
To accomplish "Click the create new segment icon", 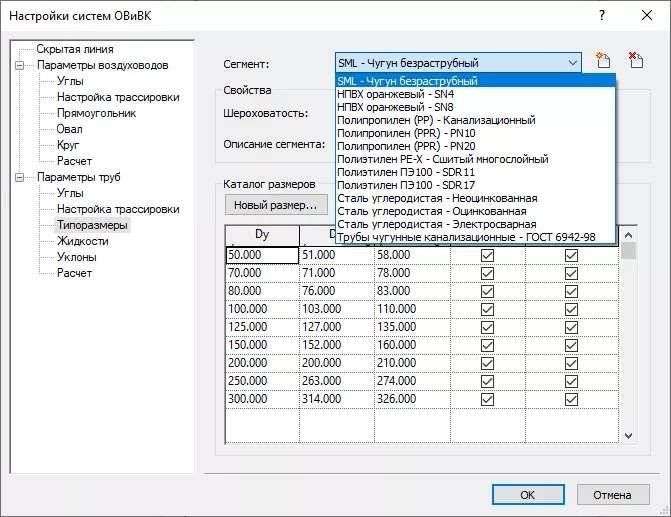I will pyautogui.click(x=602, y=61).
